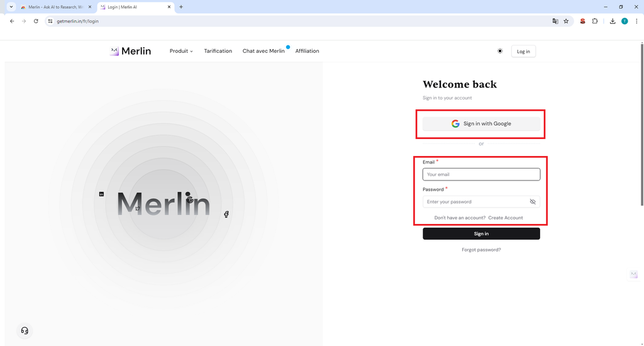The height and width of the screenshot is (346, 644).
Task: Click the browser address bar URL
Action: 77,21
